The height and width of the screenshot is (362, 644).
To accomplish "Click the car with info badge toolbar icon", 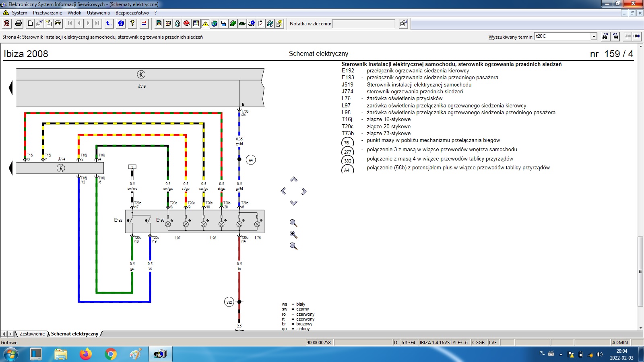I will pos(252,23).
